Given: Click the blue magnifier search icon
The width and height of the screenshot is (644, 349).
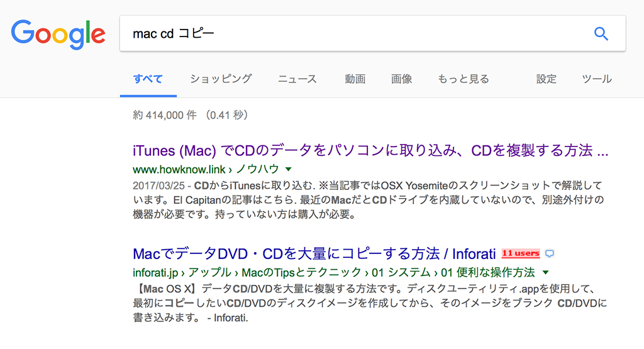Looking at the screenshot, I should [x=601, y=34].
